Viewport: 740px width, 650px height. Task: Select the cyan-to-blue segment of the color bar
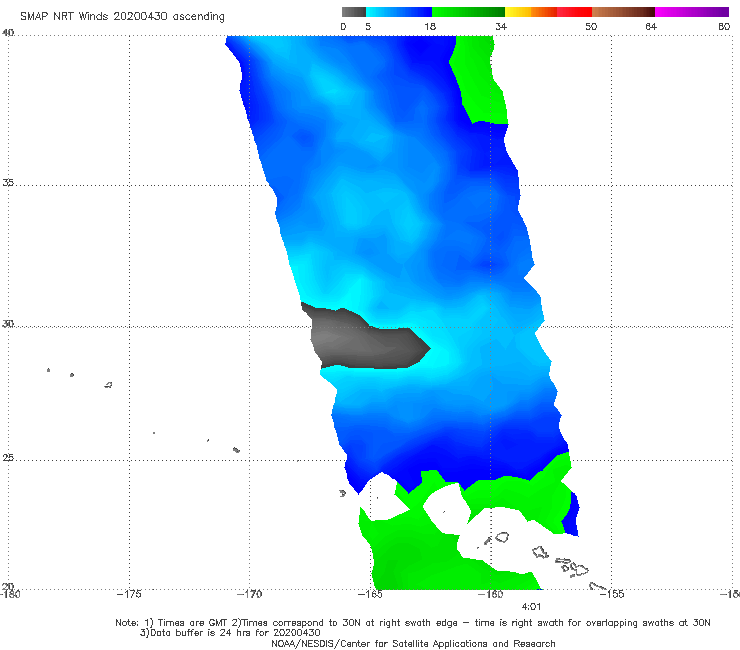pyautogui.click(x=399, y=12)
